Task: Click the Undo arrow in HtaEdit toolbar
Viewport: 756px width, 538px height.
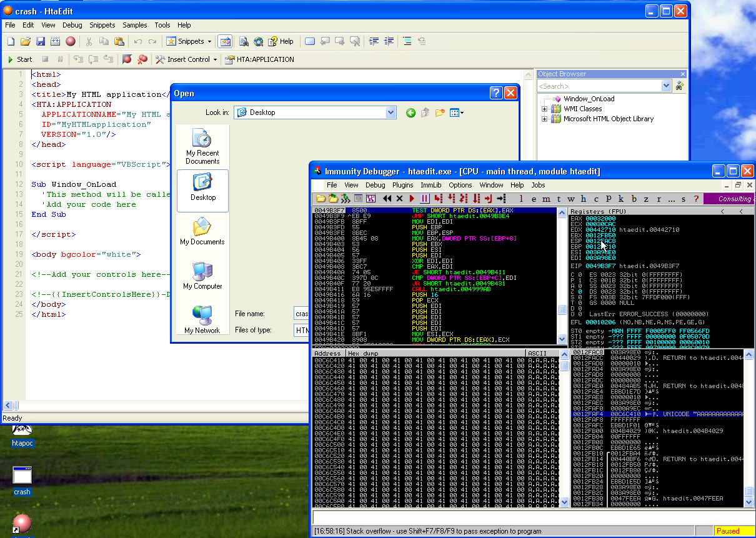Action: coord(138,41)
